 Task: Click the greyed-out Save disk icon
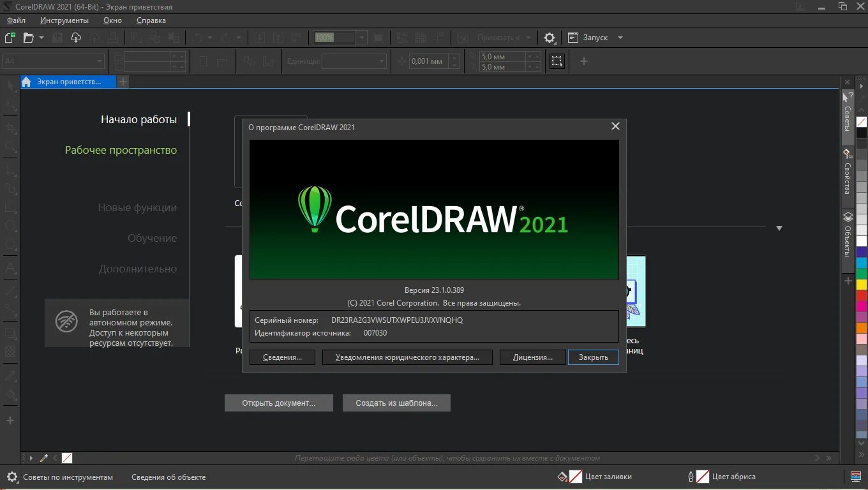(x=57, y=38)
